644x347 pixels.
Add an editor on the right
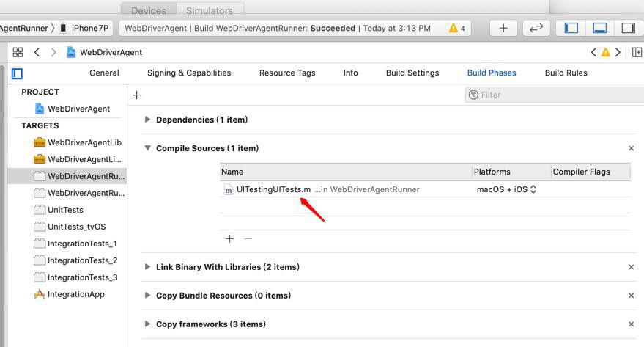pyautogui.click(x=637, y=52)
